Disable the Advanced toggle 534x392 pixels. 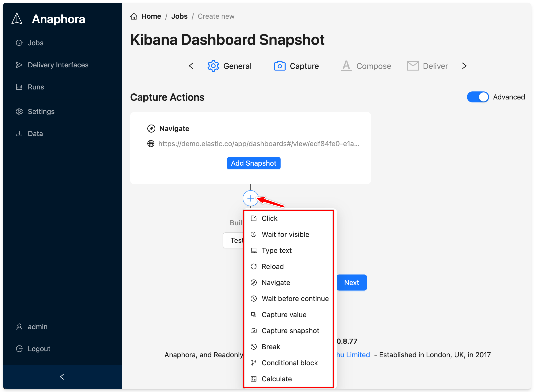(x=478, y=97)
